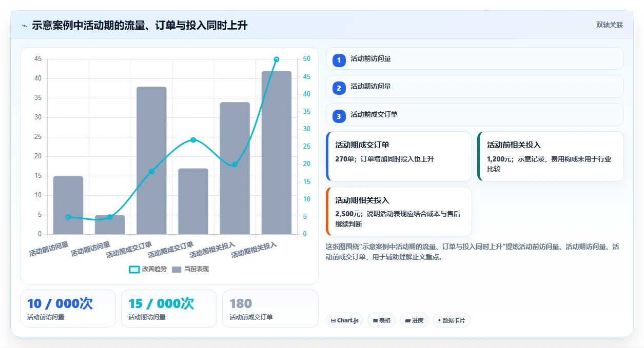Click the trend point above 活动期成交订单 bar
The image size is (644, 348).
[x=193, y=140]
